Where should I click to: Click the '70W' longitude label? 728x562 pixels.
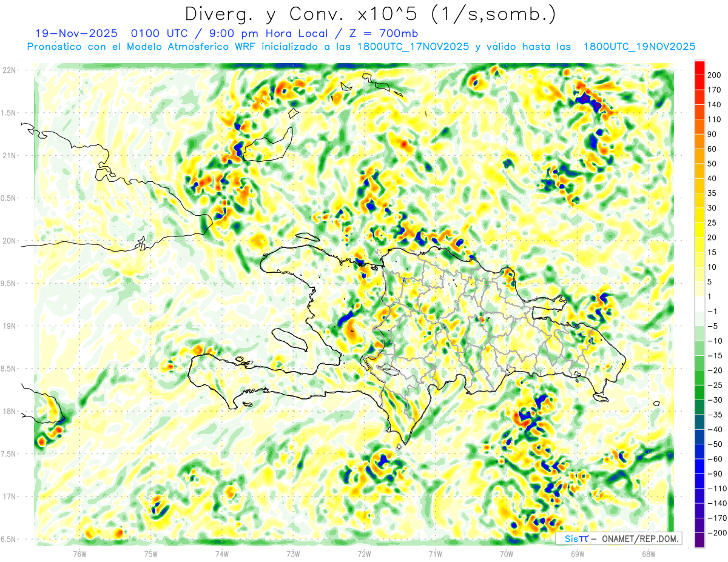pyautogui.click(x=507, y=554)
